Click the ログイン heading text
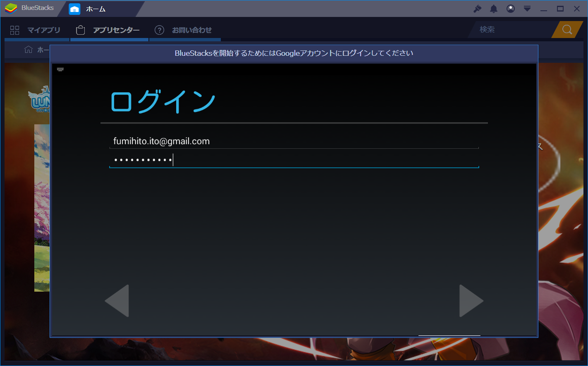The height and width of the screenshot is (366, 588). point(163,102)
